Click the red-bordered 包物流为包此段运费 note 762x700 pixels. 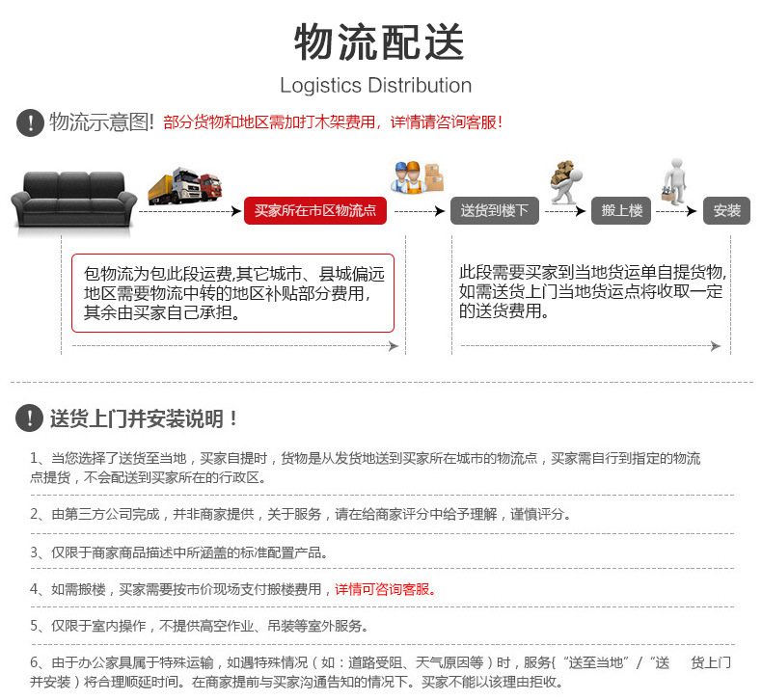click(232, 293)
